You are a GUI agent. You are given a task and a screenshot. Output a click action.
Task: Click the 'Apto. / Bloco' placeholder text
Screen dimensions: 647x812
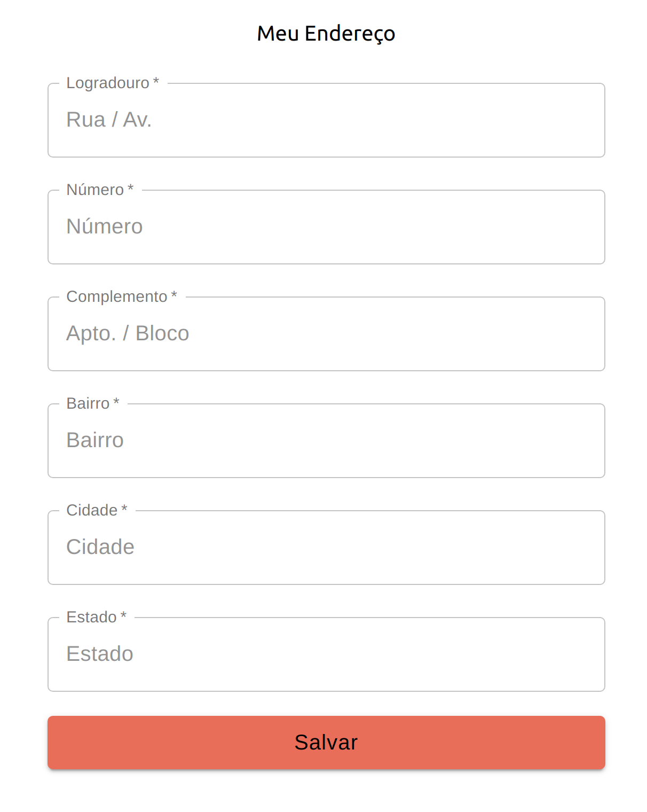pos(127,333)
